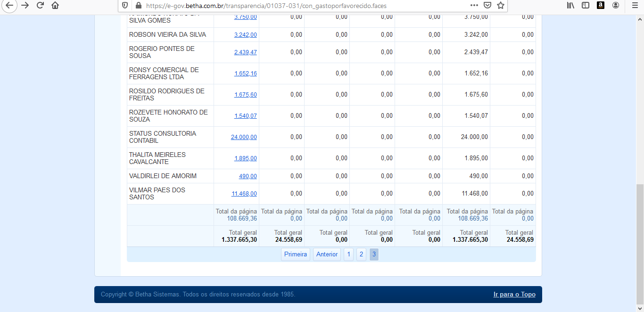Reload the page with the refresh icon

click(40, 5)
